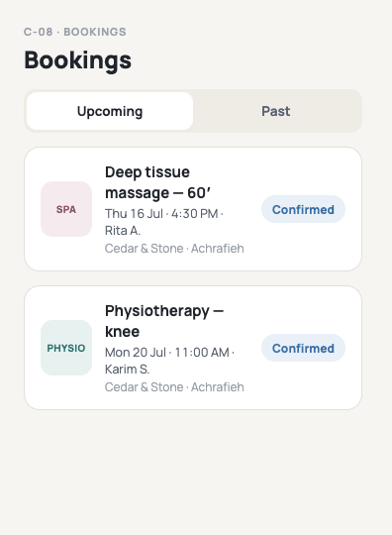Viewport: 392px width, 535px height.
Task: Click Confirmed badge on physiotherapy booking
Action: tap(303, 348)
